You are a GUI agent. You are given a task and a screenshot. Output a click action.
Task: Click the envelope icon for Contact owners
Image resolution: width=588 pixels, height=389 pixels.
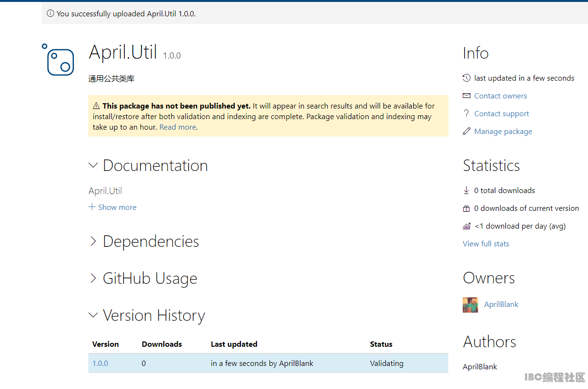tap(467, 96)
